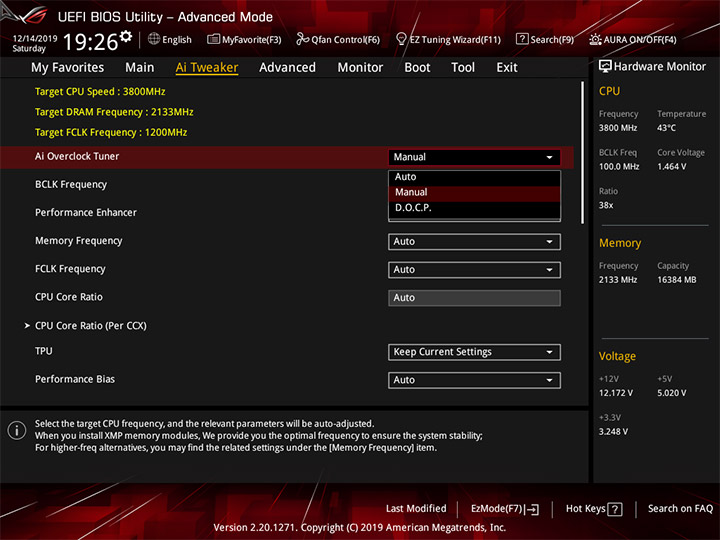The width and height of the screenshot is (720, 540).
Task: Open the Memory Frequency dropdown
Action: [474, 242]
